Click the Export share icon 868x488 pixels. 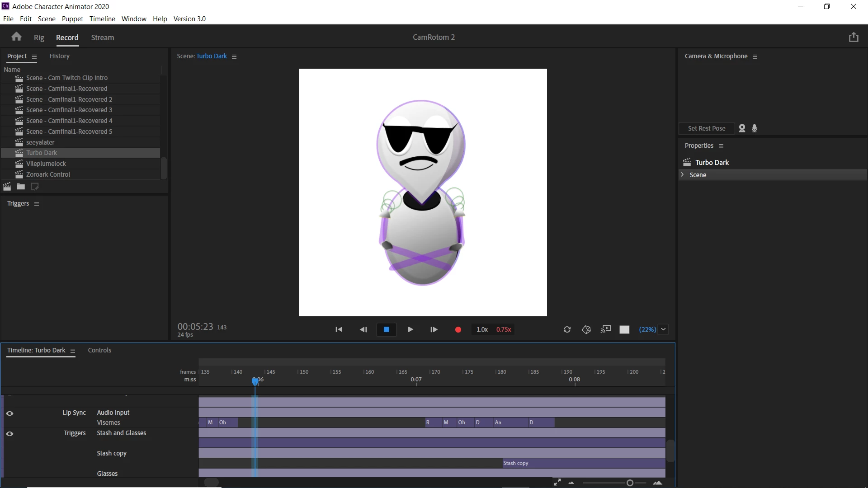[853, 37]
